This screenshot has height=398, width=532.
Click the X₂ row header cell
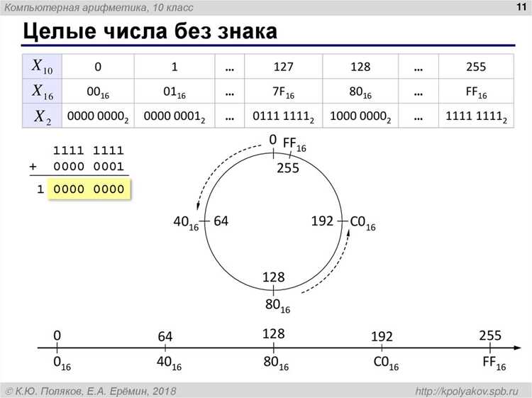click(42, 116)
